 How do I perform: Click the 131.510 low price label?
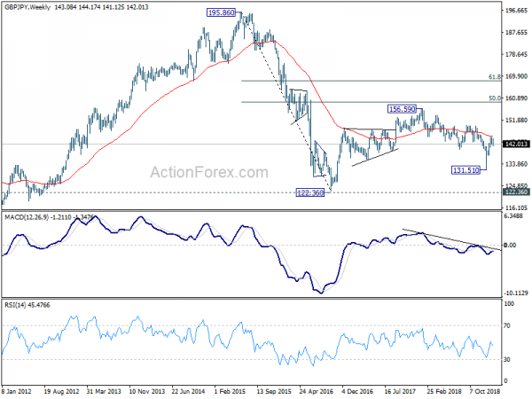tap(466, 170)
